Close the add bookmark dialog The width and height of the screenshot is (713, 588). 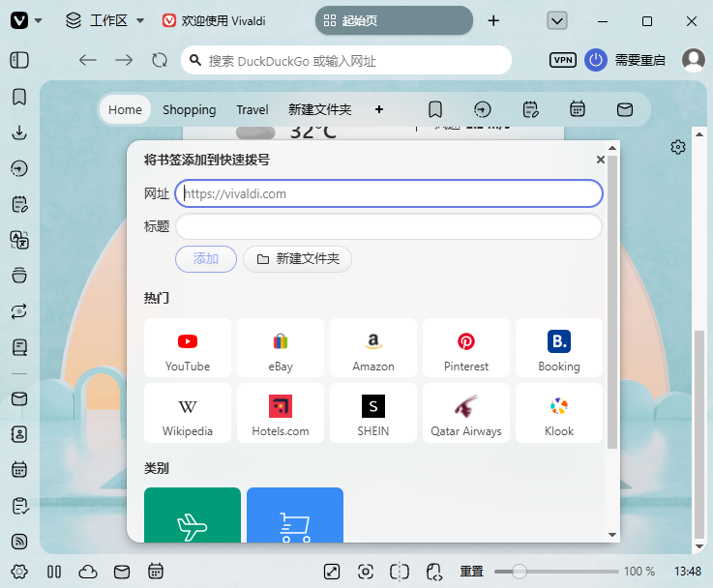pyautogui.click(x=600, y=160)
